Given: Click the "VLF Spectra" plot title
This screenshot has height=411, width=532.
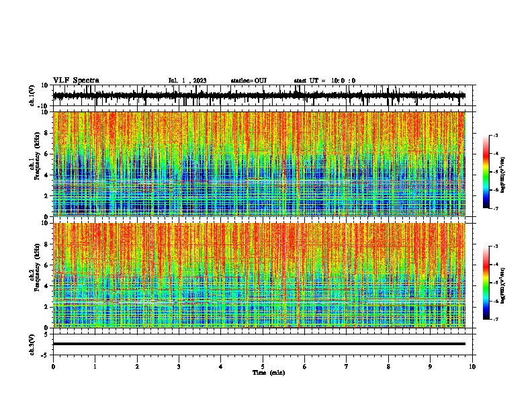Looking at the screenshot, I should [x=76, y=81].
